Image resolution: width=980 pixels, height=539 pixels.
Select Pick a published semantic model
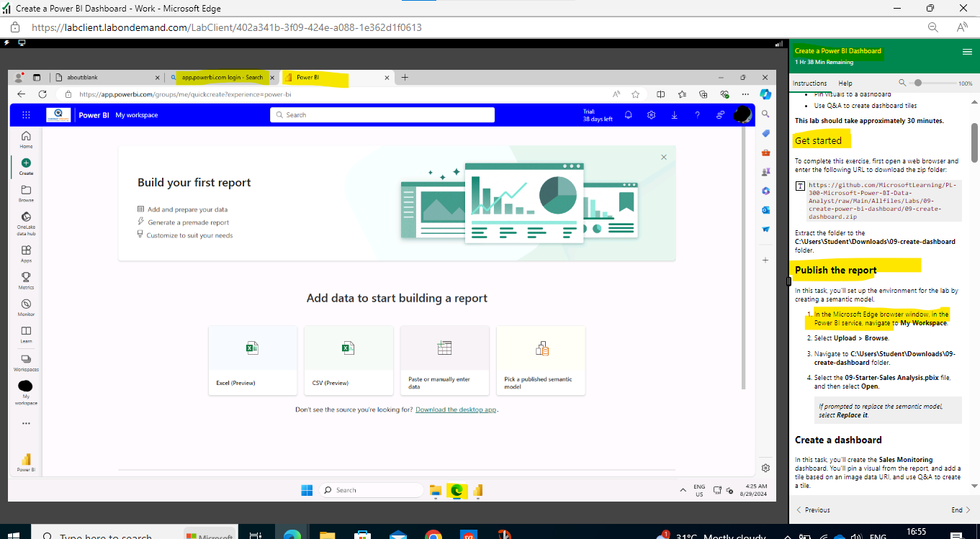(x=541, y=360)
